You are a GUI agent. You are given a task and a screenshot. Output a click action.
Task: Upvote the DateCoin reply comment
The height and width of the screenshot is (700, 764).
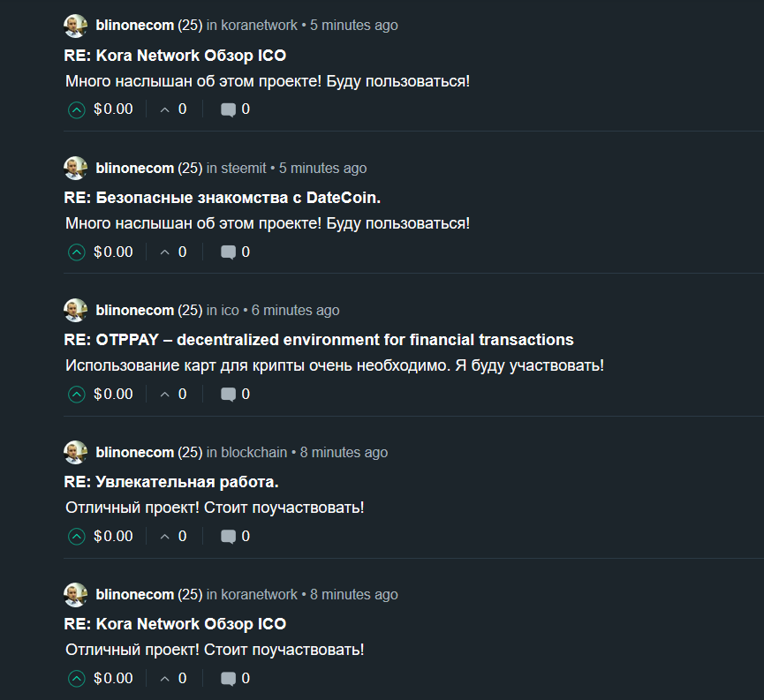(77, 252)
